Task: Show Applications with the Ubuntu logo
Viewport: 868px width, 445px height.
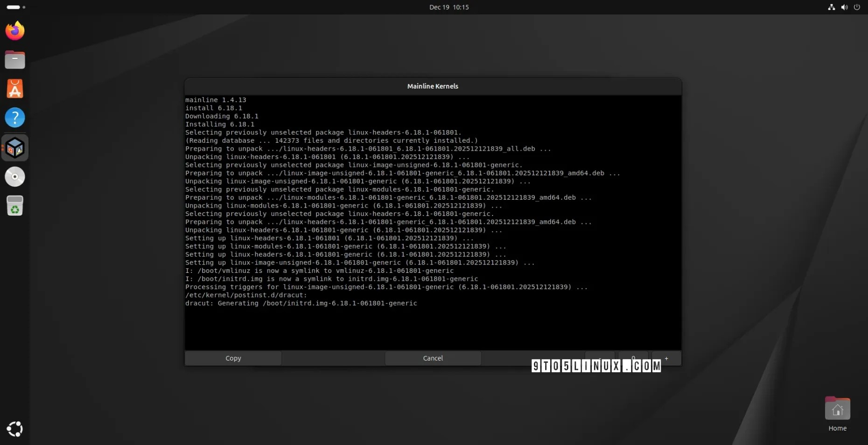Action: pos(15,429)
